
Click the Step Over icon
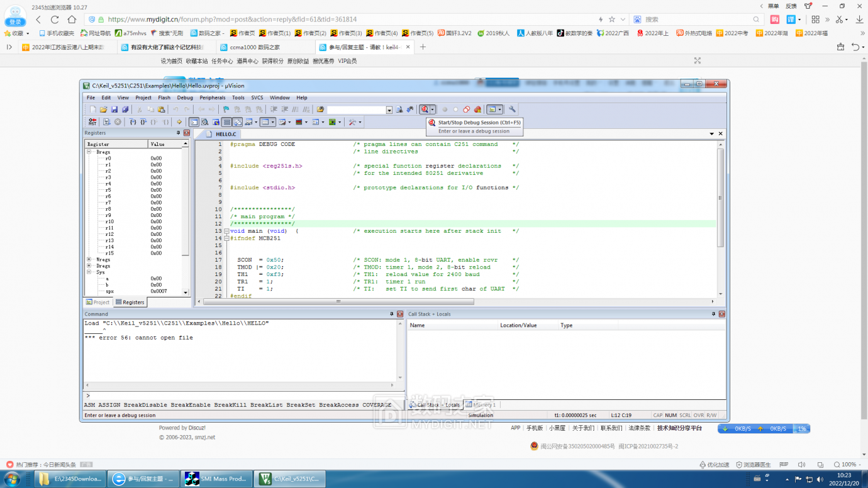click(143, 122)
